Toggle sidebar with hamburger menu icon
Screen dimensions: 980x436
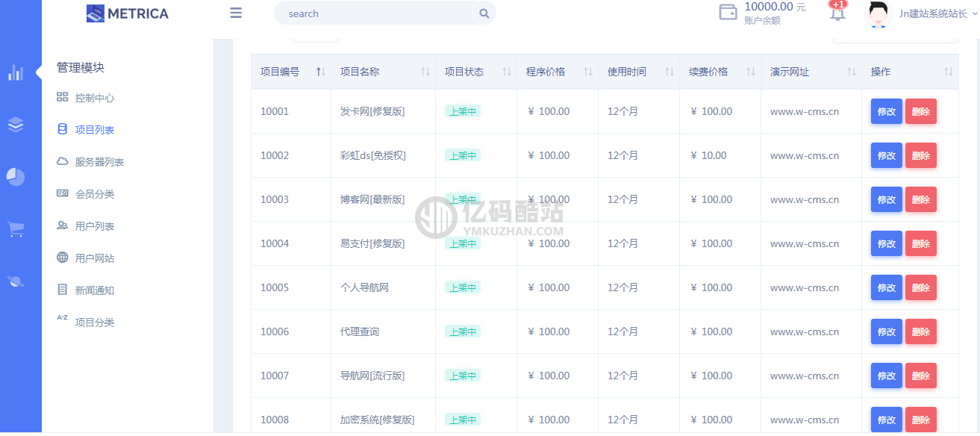[x=236, y=13]
